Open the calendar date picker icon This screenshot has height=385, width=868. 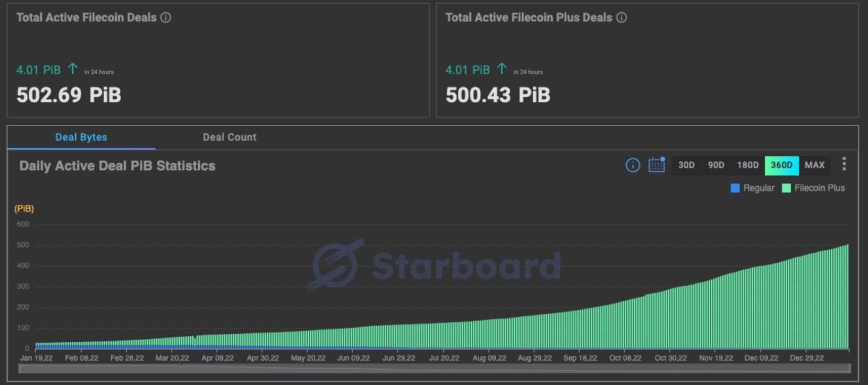pos(657,164)
